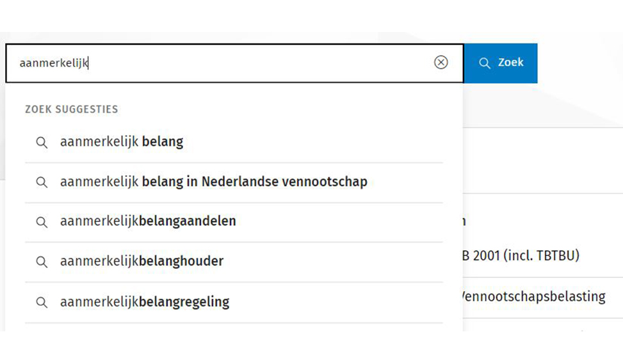
Task: Open the '2001 (incl. TBTBU)' result link
Action: pos(521,256)
